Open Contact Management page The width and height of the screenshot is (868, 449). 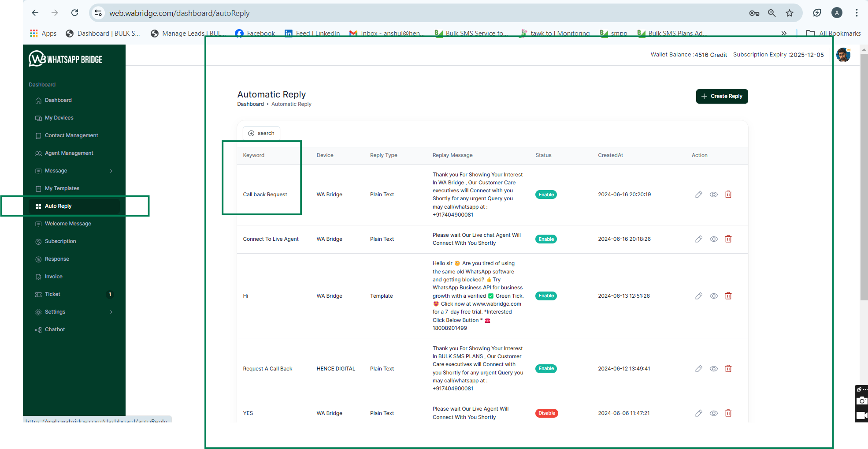pyautogui.click(x=71, y=135)
